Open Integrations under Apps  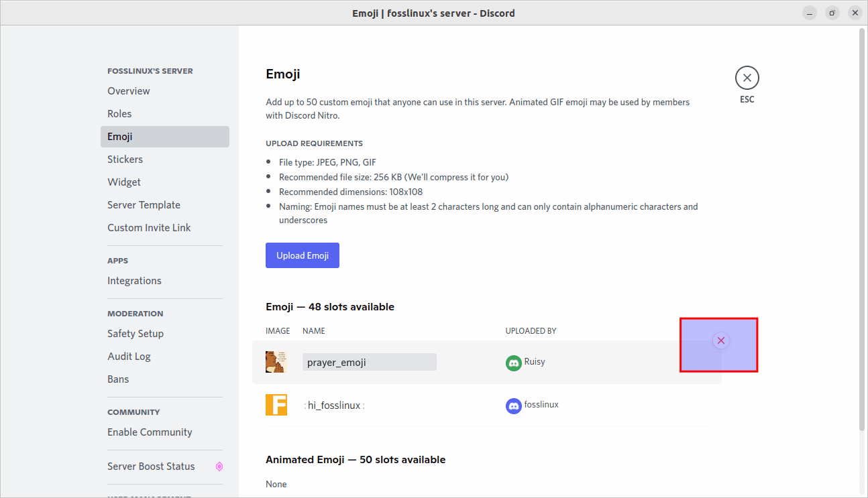coord(165,281)
